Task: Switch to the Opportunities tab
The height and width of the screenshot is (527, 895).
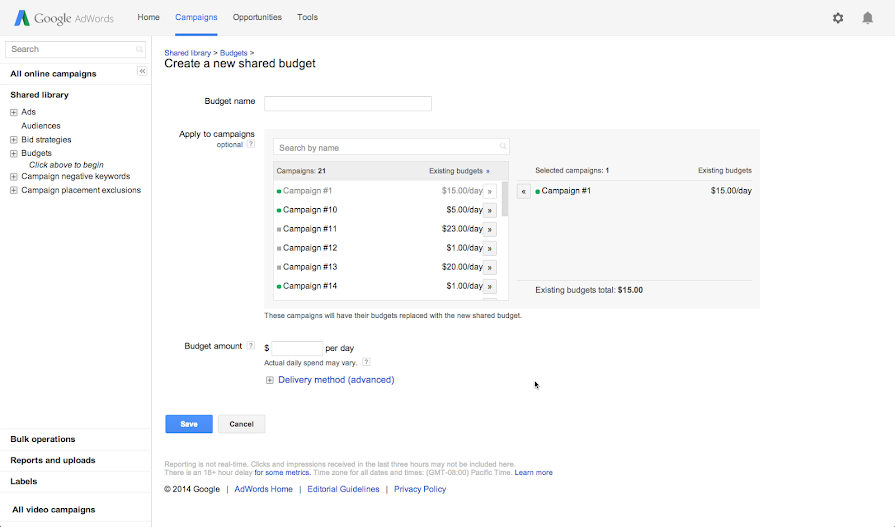Action: 257,17
